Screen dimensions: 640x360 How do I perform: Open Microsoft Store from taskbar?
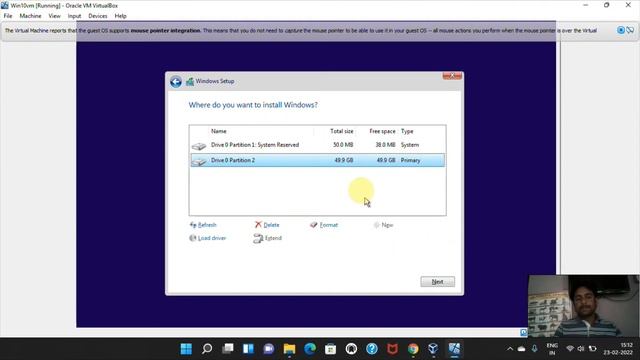[331, 349]
